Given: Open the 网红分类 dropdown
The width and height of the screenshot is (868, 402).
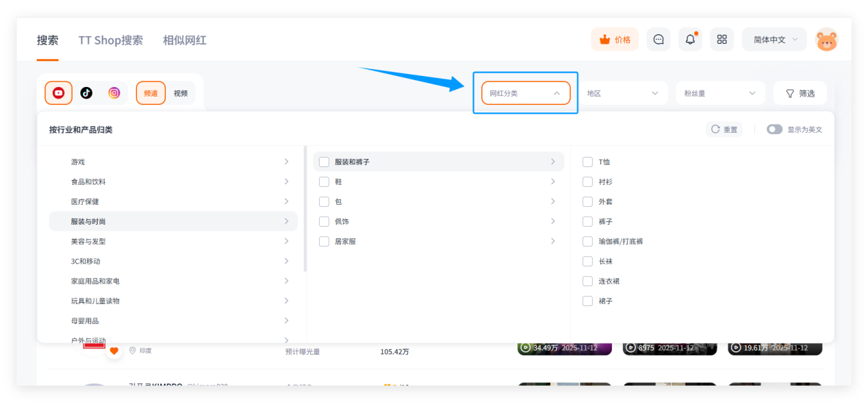Looking at the screenshot, I should (x=525, y=93).
